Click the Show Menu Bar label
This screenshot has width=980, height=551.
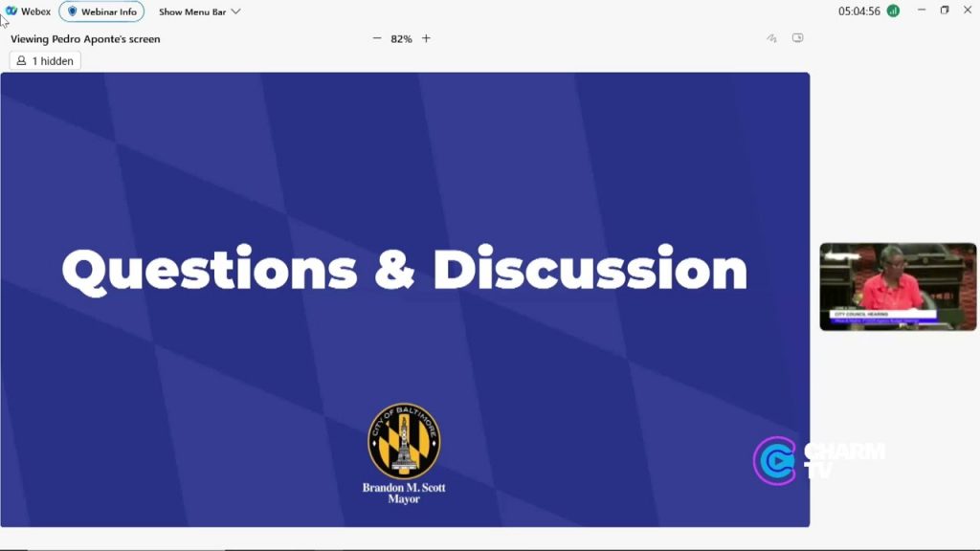(192, 11)
